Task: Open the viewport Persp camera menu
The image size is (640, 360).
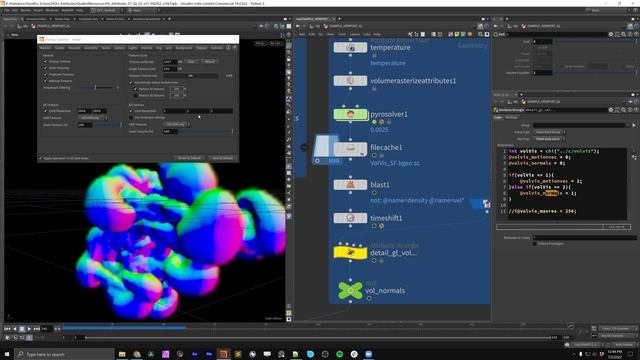Action: tap(260, 43)
